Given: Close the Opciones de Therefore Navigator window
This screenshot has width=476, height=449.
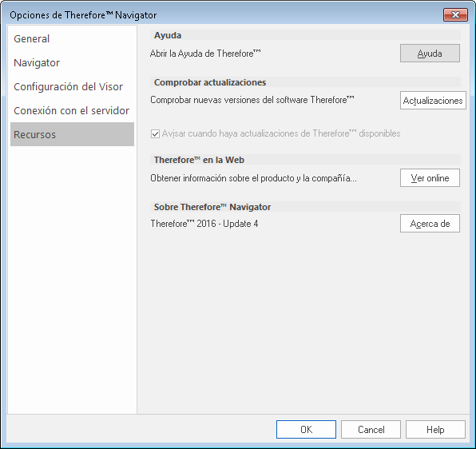Looking at the screenshot, I should (x=455, y=14).
